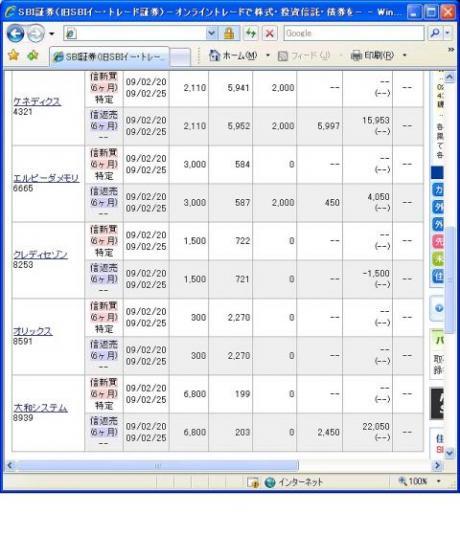The width and height of the screenshot is (460, 535).
Task: Open the recent pages dropdown arrow
Action: (x=52, y=34)
